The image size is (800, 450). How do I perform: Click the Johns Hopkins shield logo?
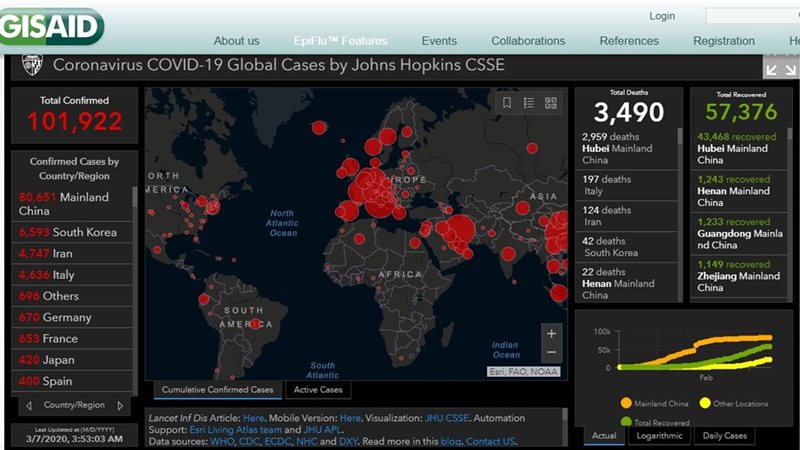pos(32,65)
